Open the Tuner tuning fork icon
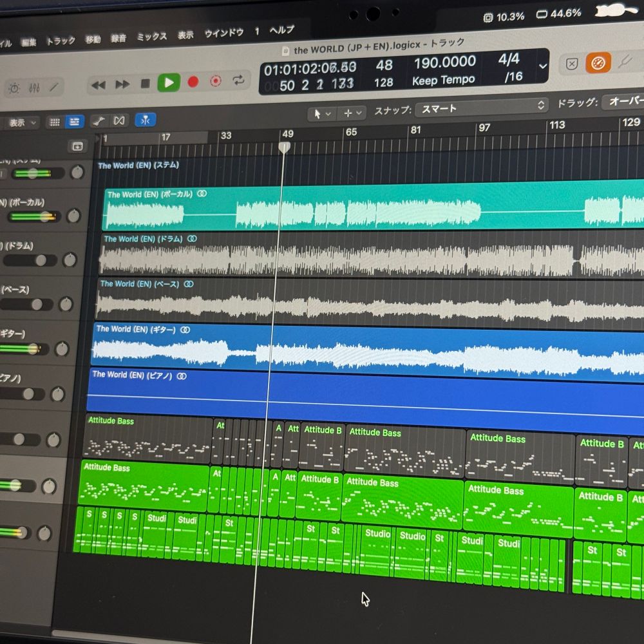This screenshot has height=644, width=644. click(x=625, y=62)
